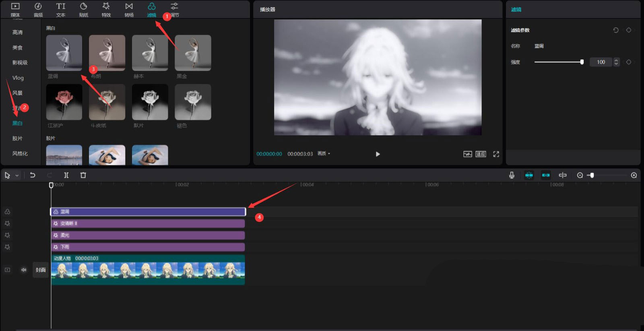Viewport: 644px width, 331px height.
Task: Open the 贴纸 stickers tab
Action: coord(84,10)
